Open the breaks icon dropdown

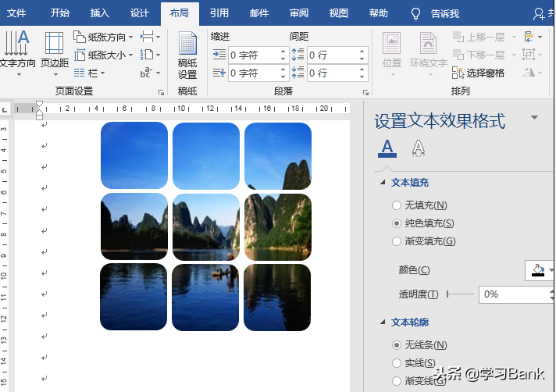[150, 37]
